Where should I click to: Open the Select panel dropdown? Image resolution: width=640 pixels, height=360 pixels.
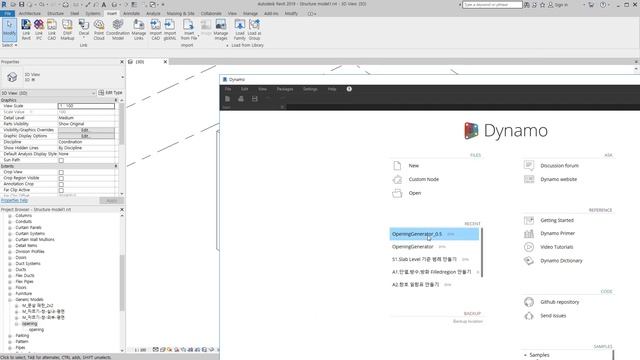tap(10, 45)
